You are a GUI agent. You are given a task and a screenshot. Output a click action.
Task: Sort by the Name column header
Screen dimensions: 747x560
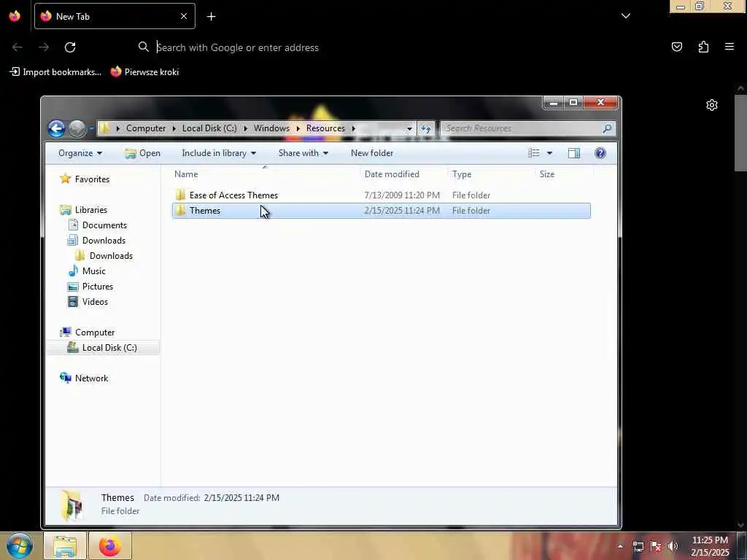(265, 174)
